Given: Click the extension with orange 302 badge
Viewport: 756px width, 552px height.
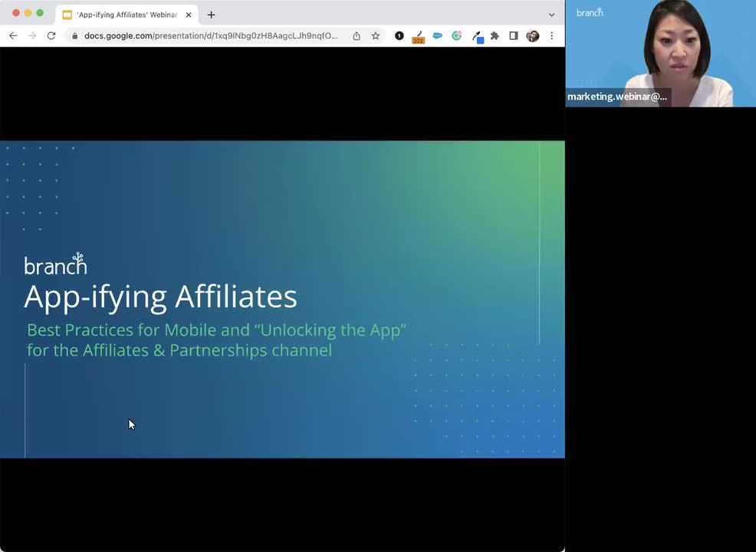Looking at the screenshot, I should (418, 36).
